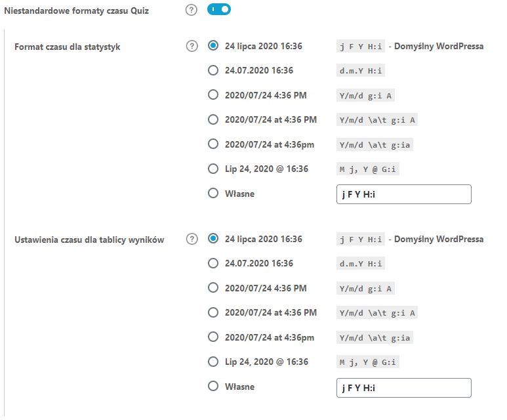507x420 pixels.
Task: Pick 2020/07/24 at 4:36pm for statistics format
Action: [213, 144]
